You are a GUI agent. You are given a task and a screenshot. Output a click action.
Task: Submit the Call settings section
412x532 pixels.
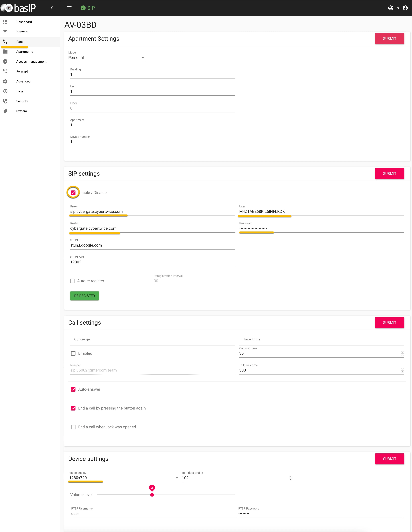point(389,322)
